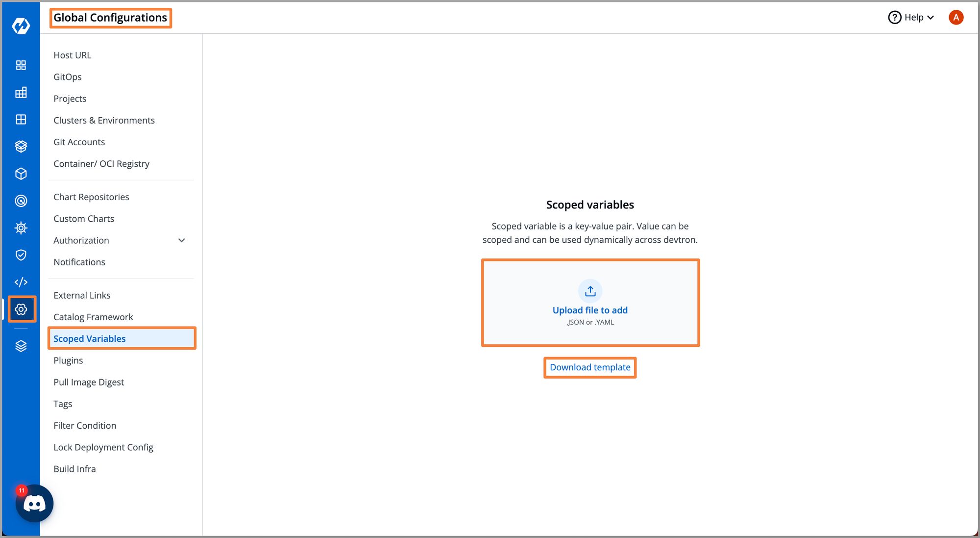Click Download template link below upload

pos(589,367)
